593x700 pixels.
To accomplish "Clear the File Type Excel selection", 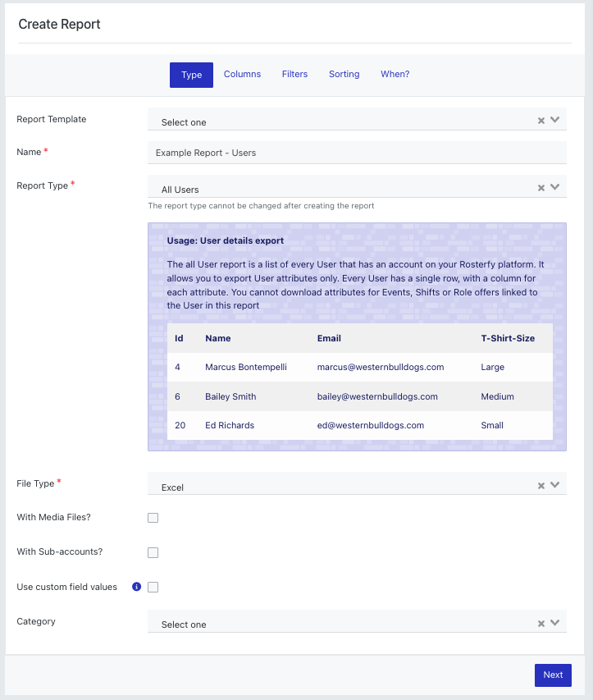I will pyautogui.click(x=541, y=486).
